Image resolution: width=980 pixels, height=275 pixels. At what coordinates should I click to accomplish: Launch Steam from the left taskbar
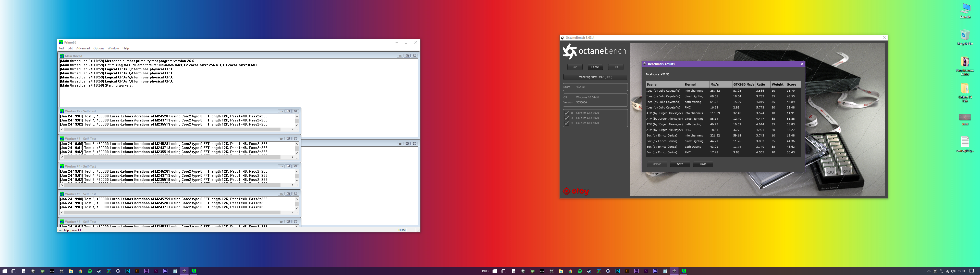pos(99,271)
